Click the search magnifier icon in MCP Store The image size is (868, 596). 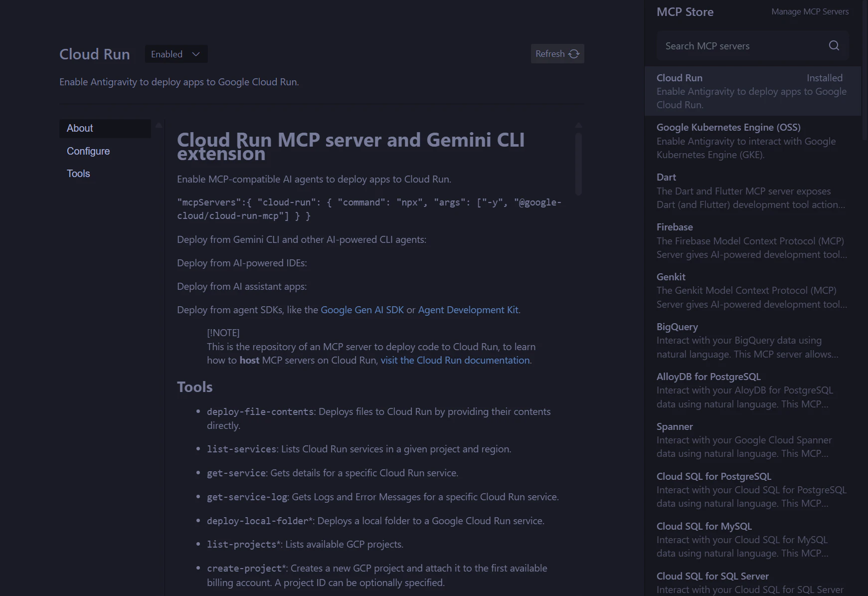[834, 46]
